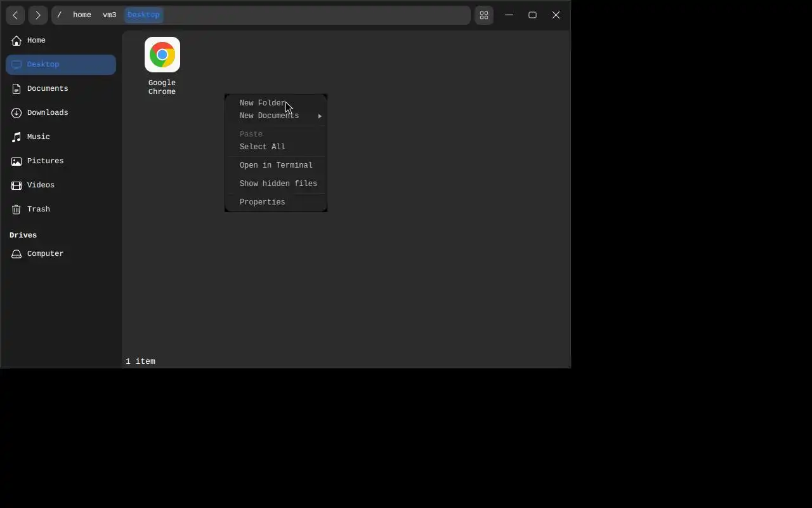Choose Select All in context menu
The width and height of the screenshot is (812, 508).
pos(276,147)
